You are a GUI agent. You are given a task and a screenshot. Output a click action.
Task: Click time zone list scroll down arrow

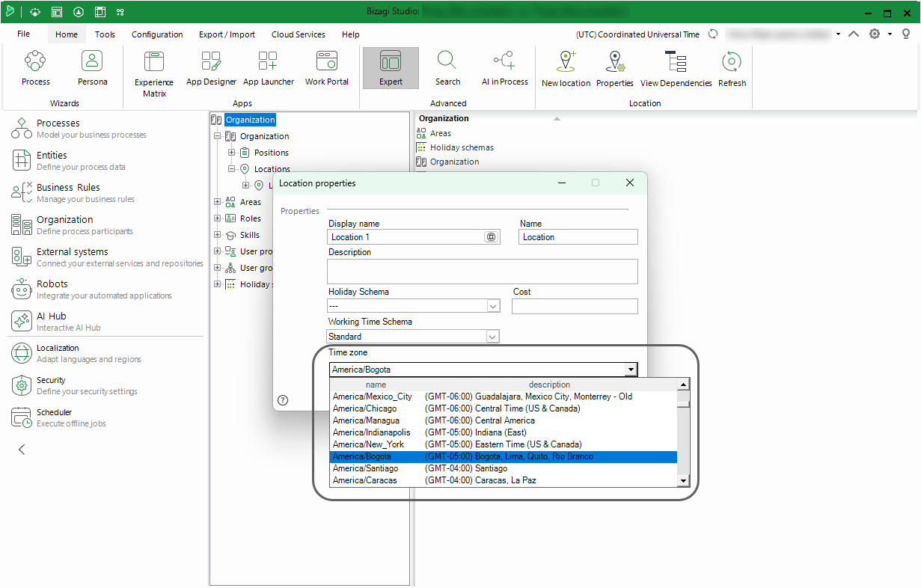[683, 480]
